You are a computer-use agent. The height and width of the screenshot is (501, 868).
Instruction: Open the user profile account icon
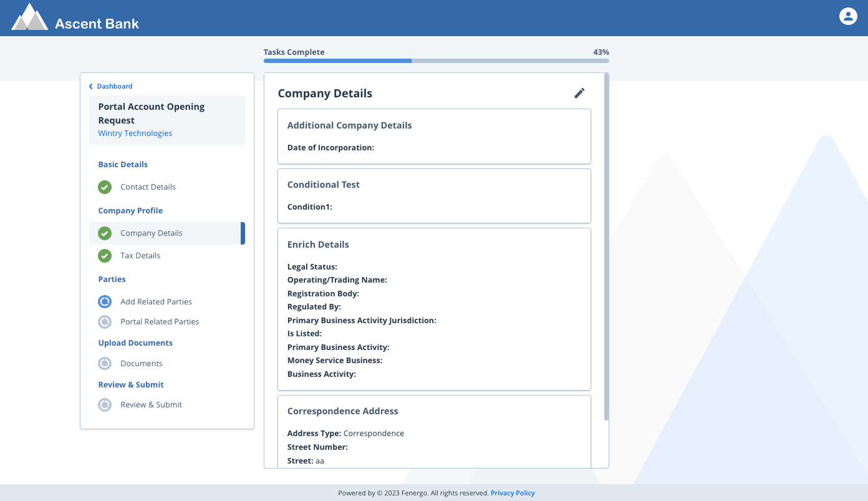(x=848, y=16)
